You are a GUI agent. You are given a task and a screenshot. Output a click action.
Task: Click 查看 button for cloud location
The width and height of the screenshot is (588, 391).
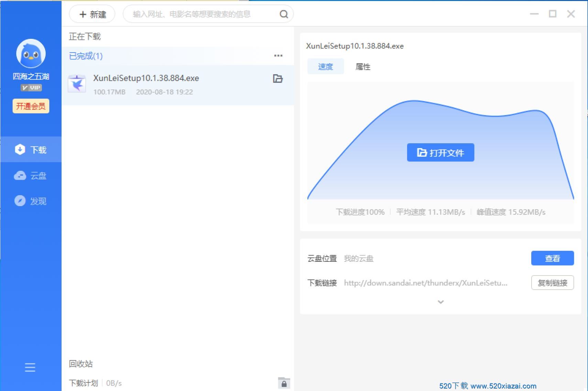coord(553,258)
